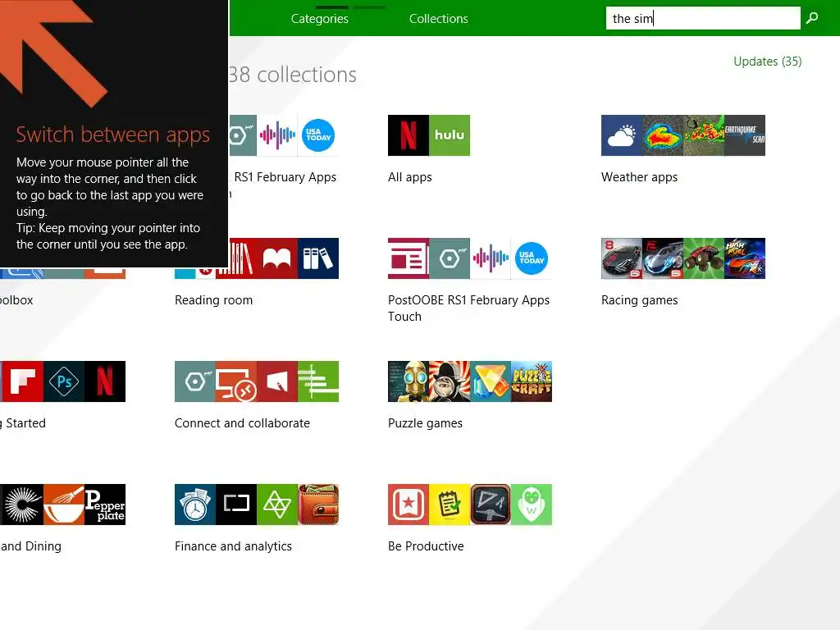Open the Photoshop Express app tile
This screenshot has height=630, width=840.
point(64,381)
